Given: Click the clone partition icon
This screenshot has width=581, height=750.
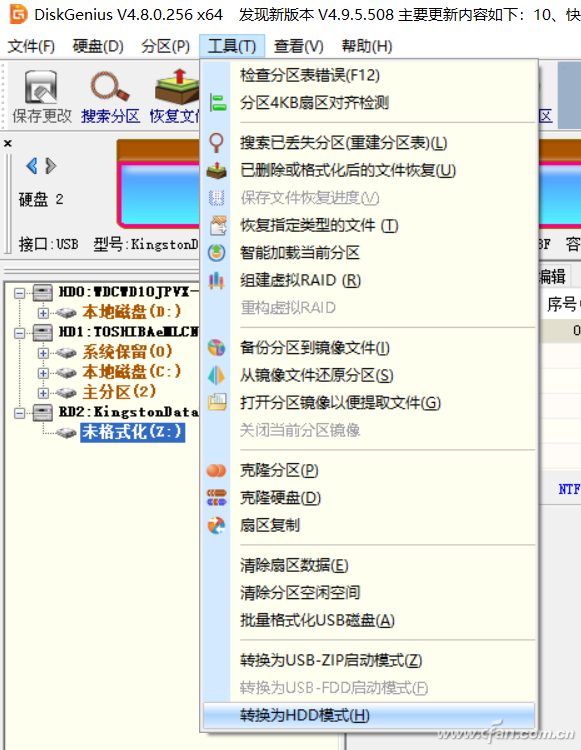Looking at the screenshot, I should 217,471.
